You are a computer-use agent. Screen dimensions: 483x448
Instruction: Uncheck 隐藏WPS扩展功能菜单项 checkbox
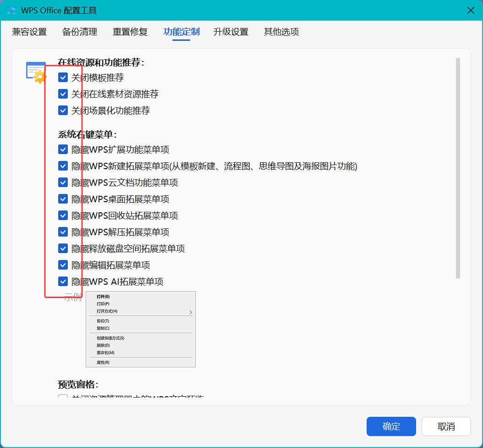(63, 149)
